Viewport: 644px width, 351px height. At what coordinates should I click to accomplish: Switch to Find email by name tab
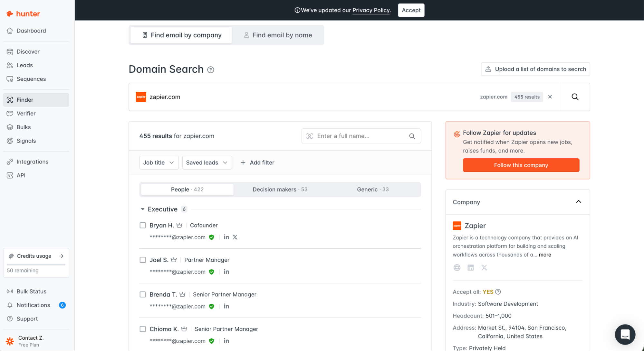point(278,35)
